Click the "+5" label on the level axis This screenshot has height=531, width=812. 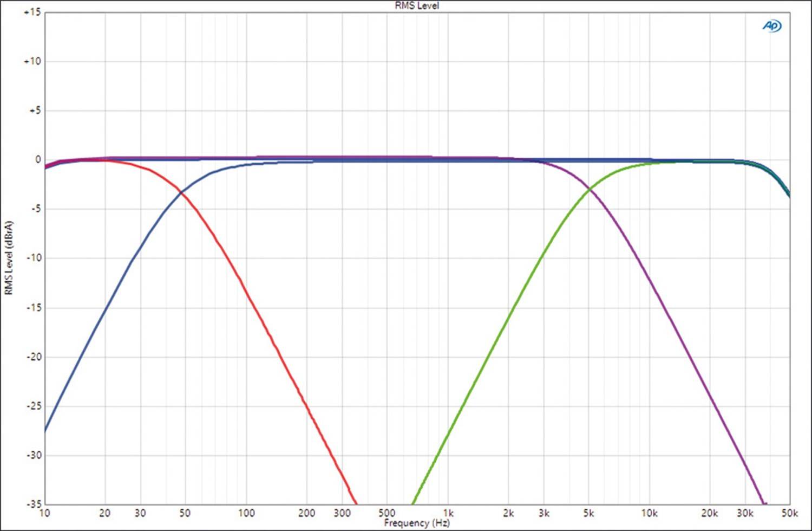(35, 111)
